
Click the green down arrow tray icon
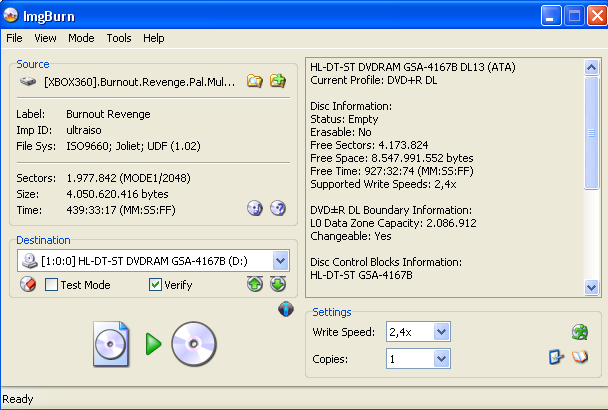point(277,285)
